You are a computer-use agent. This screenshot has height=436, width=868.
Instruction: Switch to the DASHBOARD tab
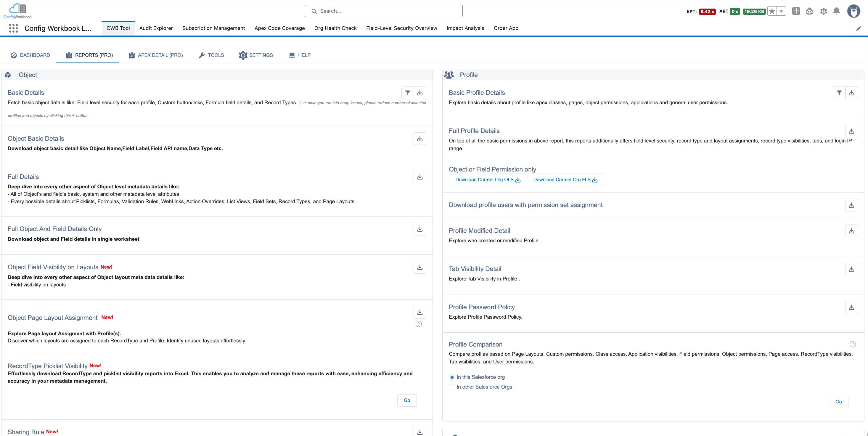click(x=30, y=55)
